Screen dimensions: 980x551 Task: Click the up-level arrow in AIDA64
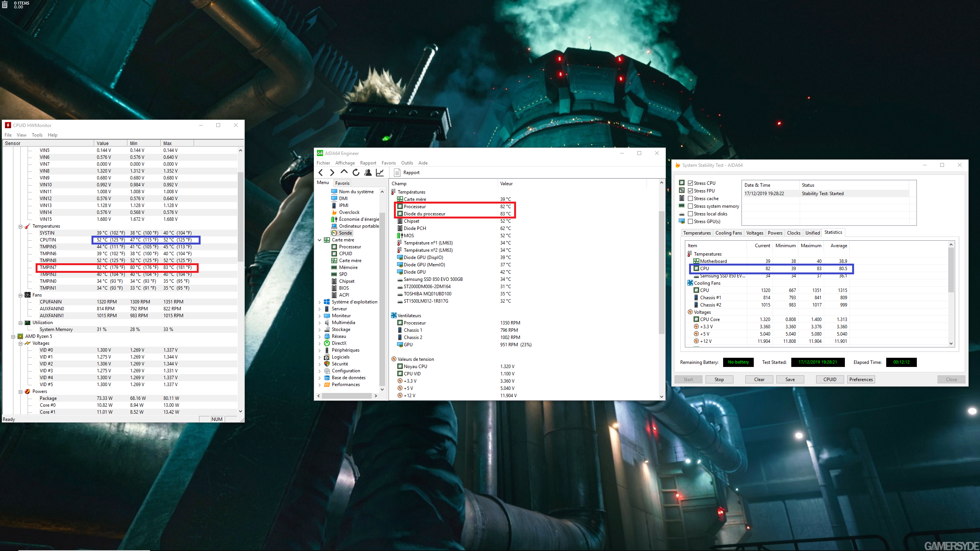click(344, 172)
